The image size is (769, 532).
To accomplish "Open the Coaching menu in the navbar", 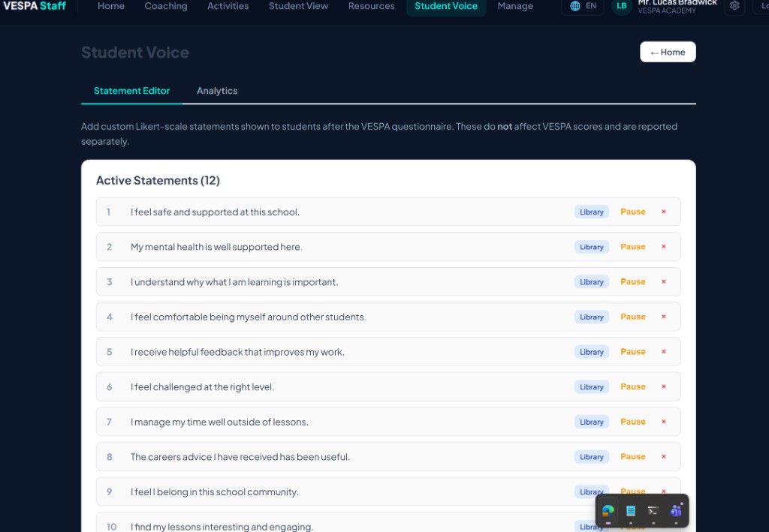I will click(x=166, y=6).
